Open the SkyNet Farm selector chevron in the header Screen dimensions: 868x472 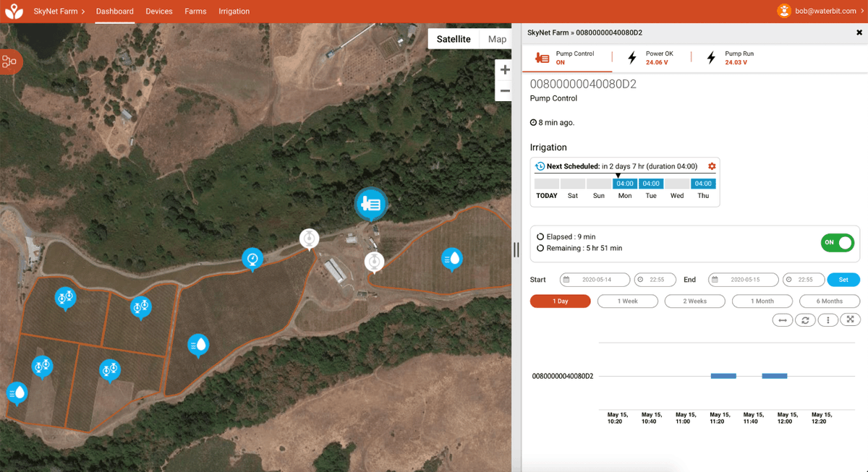tap(82, 12)
